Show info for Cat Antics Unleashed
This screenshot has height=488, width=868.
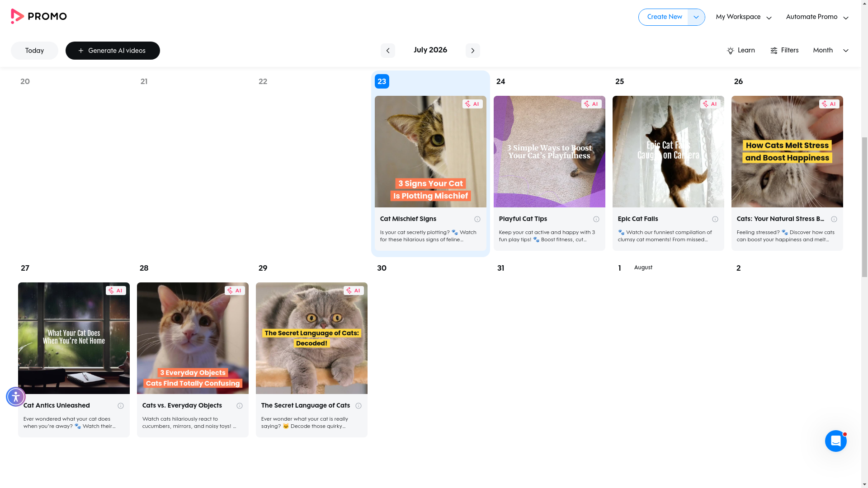[x=120, y=406]
